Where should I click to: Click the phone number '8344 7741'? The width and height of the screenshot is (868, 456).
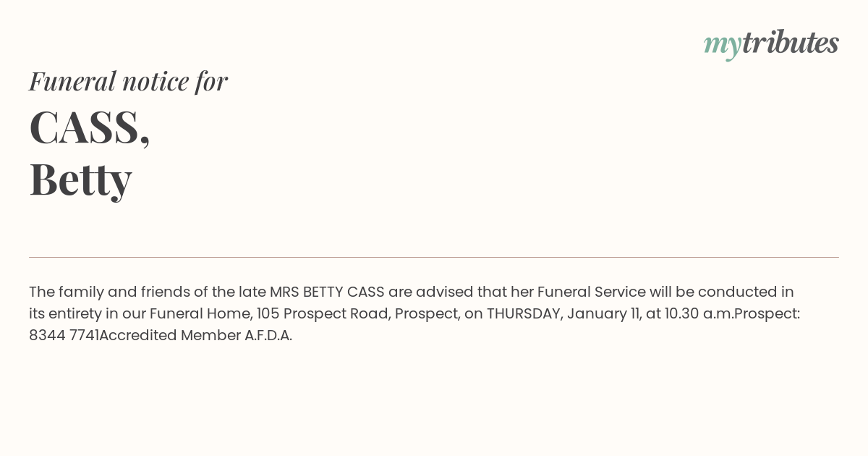point(64,335)
